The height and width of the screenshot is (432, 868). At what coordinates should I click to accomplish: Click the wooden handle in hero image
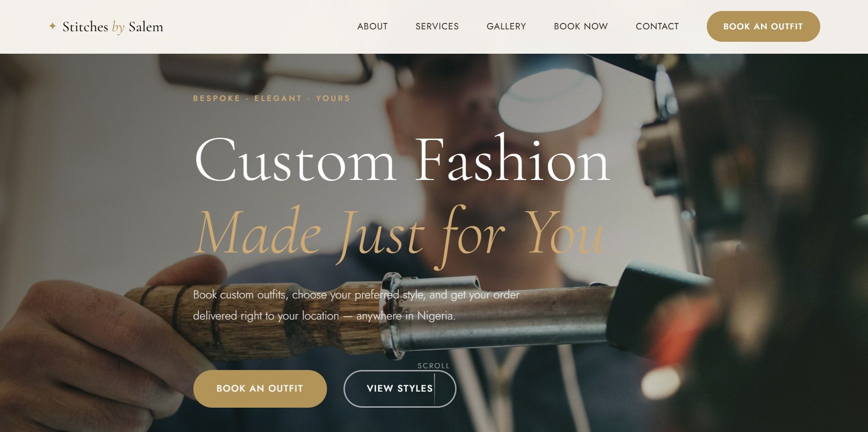click(x=257, y=321)
